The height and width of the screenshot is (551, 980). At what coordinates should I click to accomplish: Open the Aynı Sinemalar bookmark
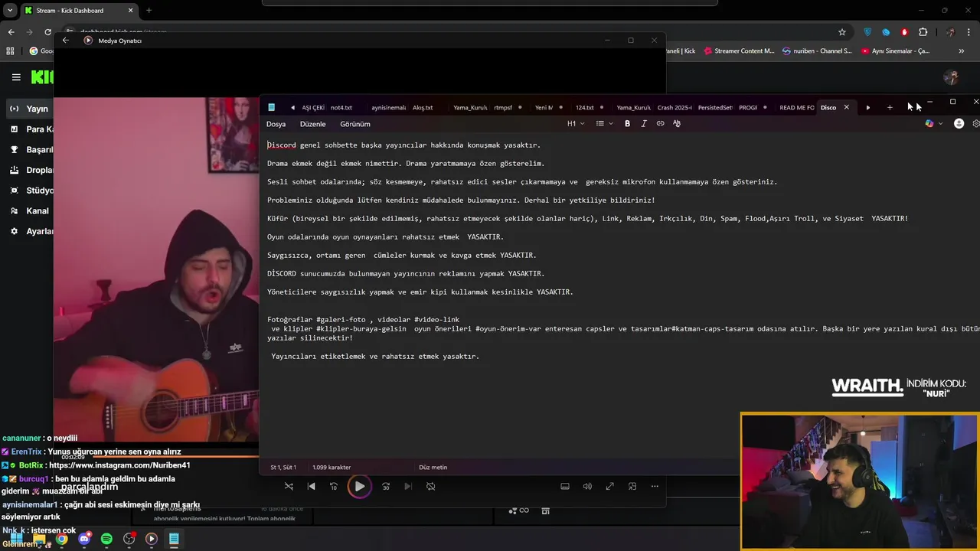click(x=896, y=51)
